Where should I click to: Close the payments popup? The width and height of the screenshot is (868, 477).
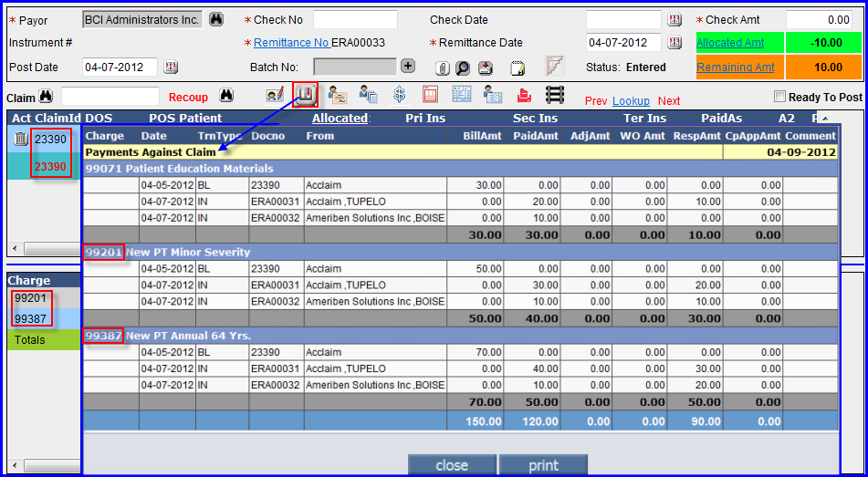(x=452, y=465)
